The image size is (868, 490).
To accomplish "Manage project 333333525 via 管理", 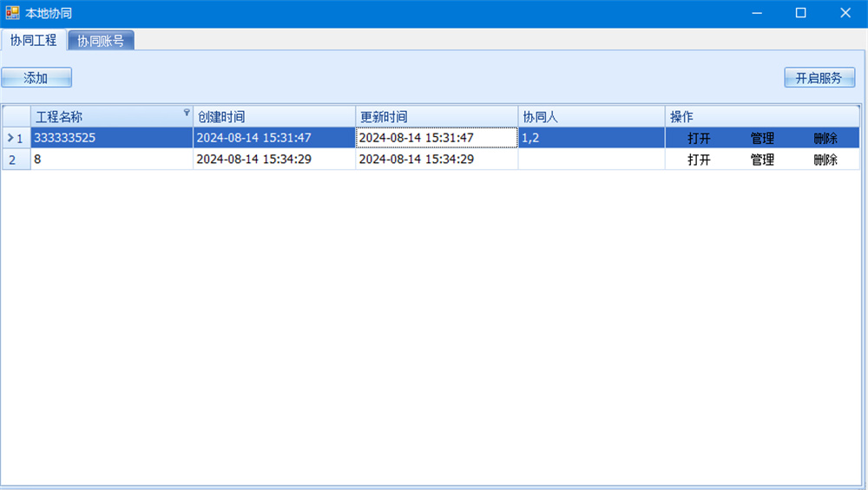I will (762, 138).
